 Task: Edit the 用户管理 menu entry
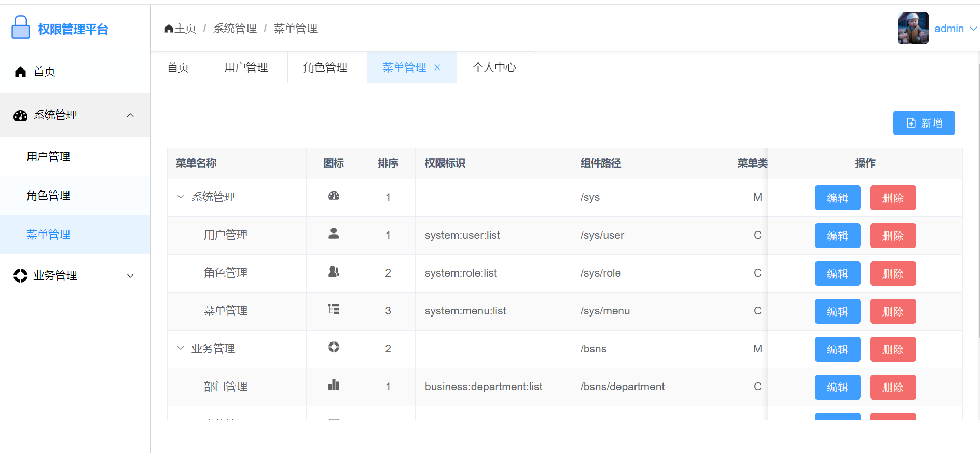click(x=837, y=236)
